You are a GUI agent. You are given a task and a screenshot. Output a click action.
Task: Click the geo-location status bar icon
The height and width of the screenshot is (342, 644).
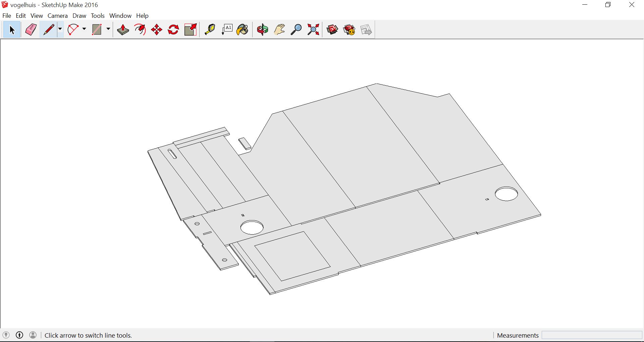(x=6, y=335)
